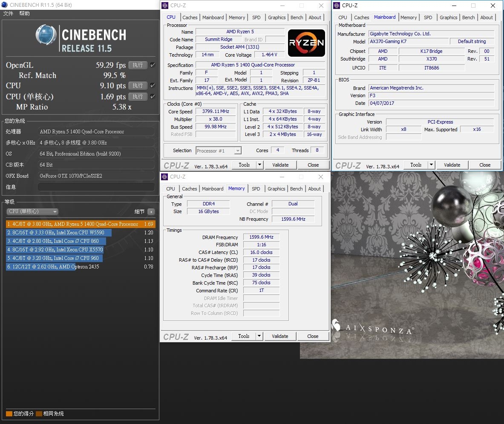504x424 pixels.
Task: Click the motherboard model AX370-Gaming K7
Action: click(409, 41)
